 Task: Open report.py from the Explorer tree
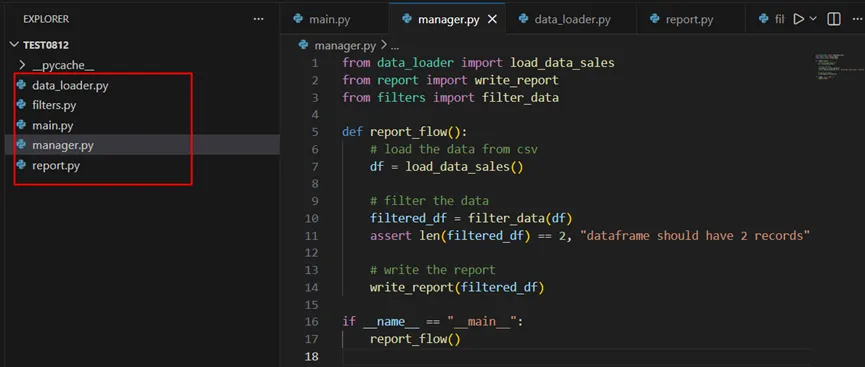click(x=56, y=165)
